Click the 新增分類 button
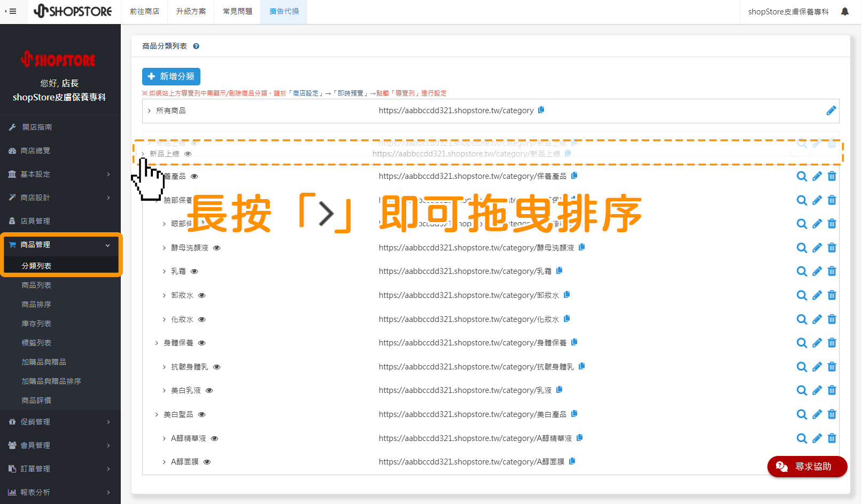Viewport: 862px width, 504px height. (171, 76)
